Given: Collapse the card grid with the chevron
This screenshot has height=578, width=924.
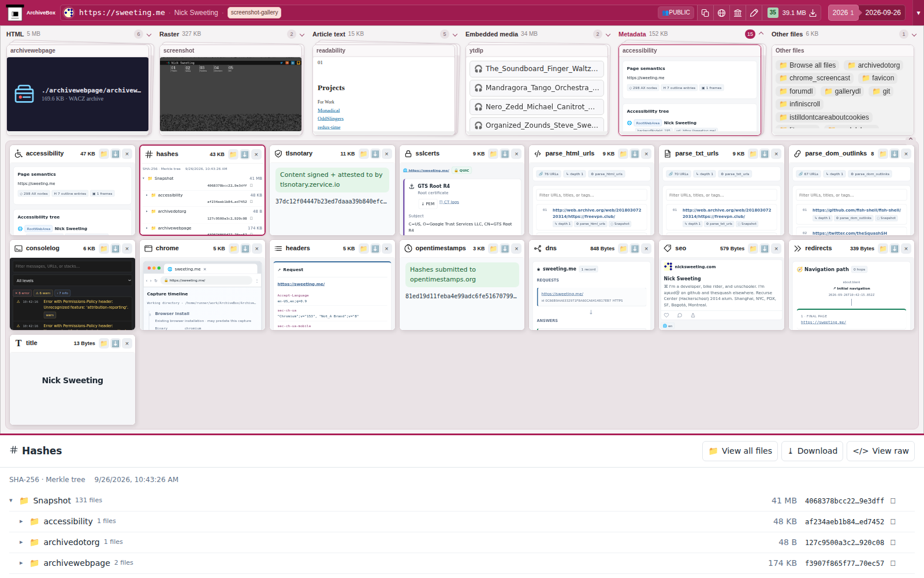Looking at the screenshot, I should tap(911, 139).
